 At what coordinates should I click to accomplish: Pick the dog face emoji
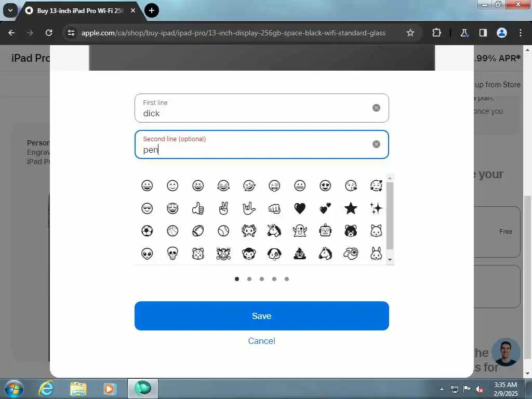point(274,254)
